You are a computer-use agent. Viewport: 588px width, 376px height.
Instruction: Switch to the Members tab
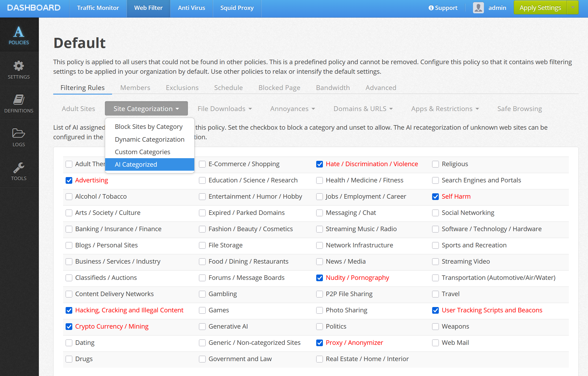[x=135, y=88]
